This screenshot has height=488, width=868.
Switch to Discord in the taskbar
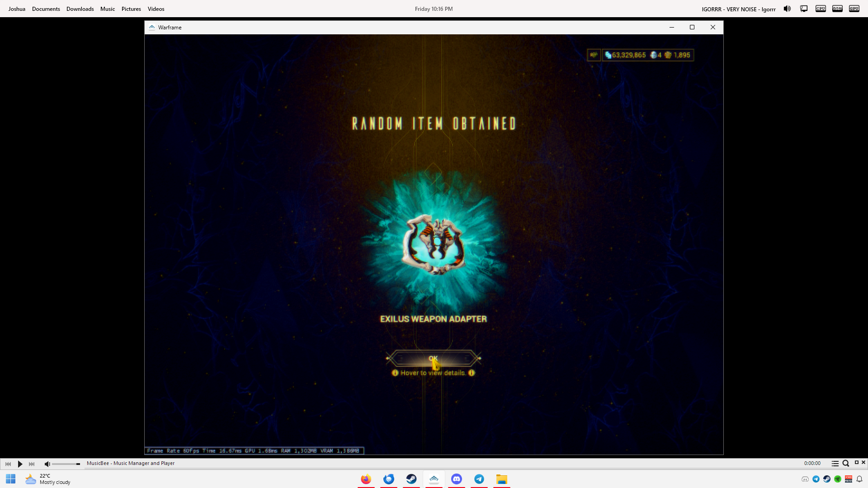(457, 479)
